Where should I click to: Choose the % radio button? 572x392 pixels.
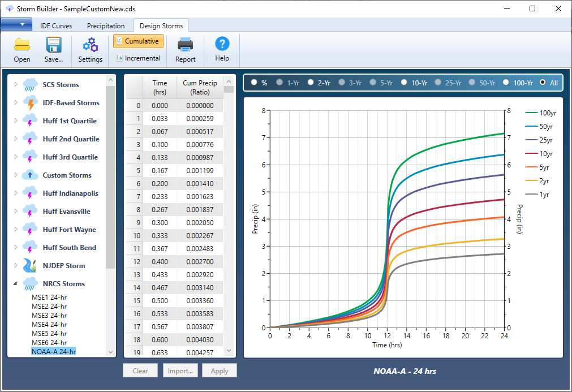(253, 83)
